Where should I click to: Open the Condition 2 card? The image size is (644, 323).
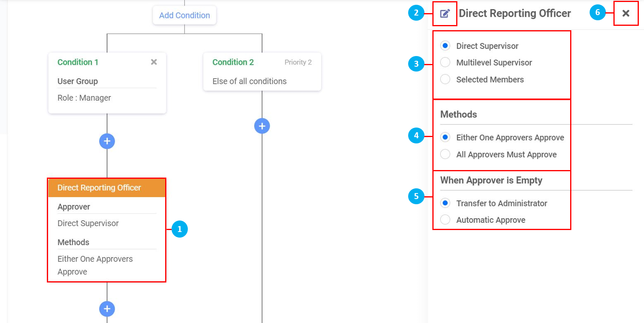click(233, 62)
